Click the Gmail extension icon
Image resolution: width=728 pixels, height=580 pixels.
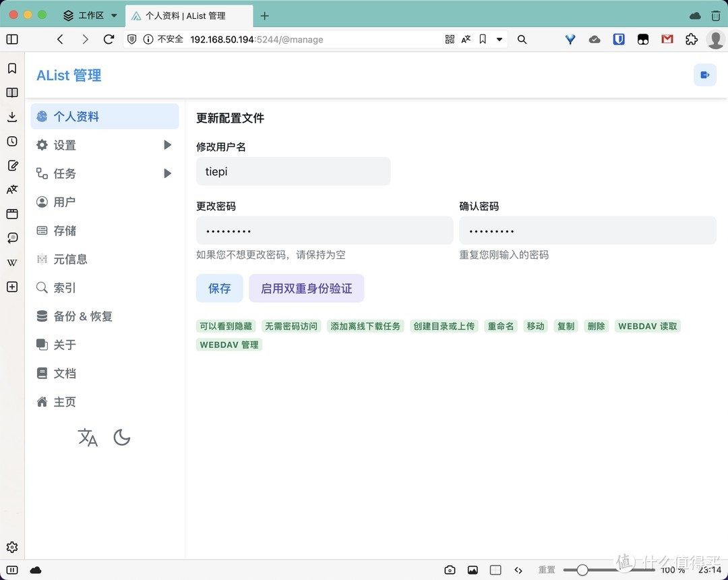[x=667, y=40]
